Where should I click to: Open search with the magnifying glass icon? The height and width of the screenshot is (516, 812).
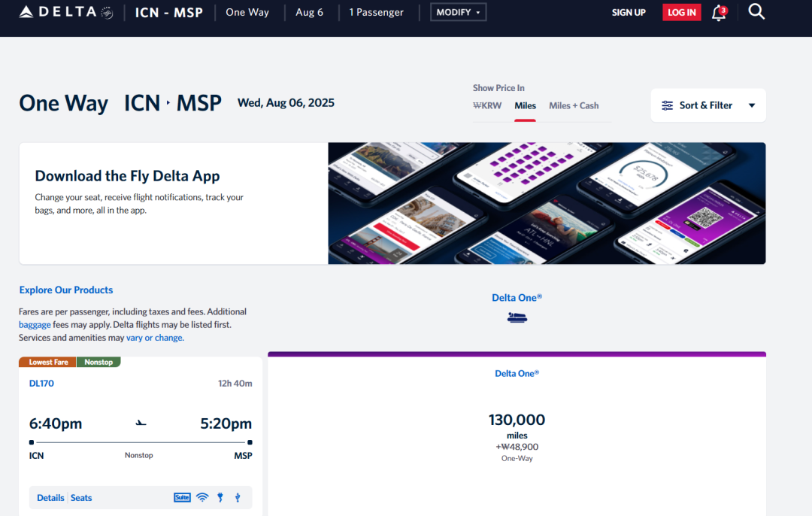(x=756, y=12)
